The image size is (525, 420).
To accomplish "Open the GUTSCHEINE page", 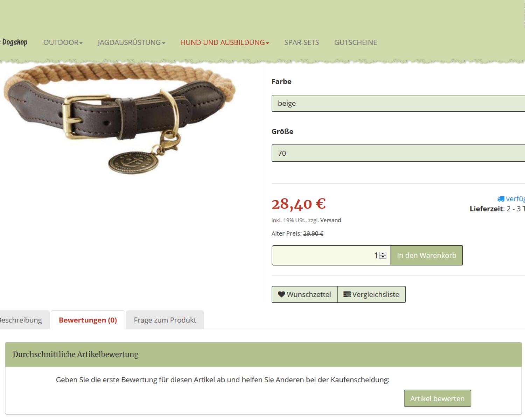I will pyautogui.click(x=356, y=42).
